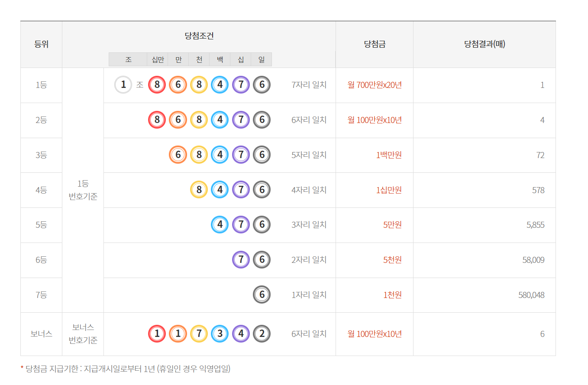Click the prize 월 700만원x20년
The image size is (588, 385).
(375, 85)
